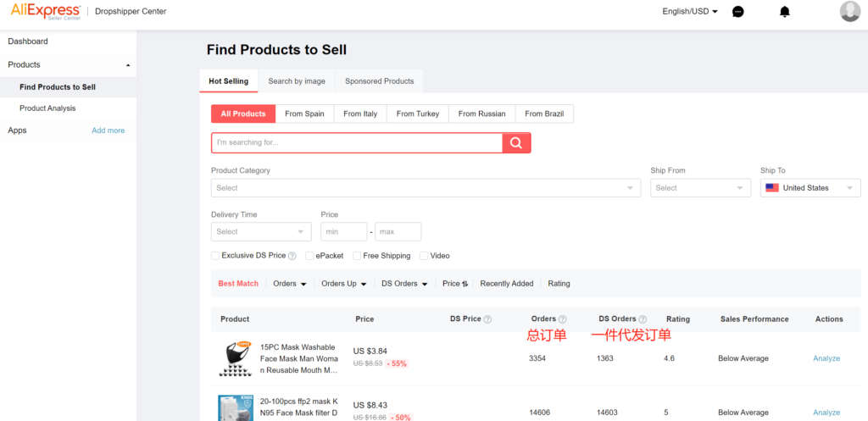Open the English/USD language currency dropdown
This screenshot has width=868, height=421.
690,12
